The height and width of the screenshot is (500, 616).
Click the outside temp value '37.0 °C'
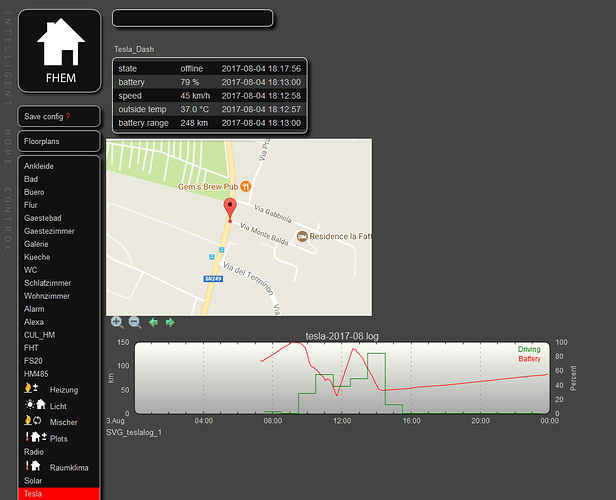tap(195, 109)
